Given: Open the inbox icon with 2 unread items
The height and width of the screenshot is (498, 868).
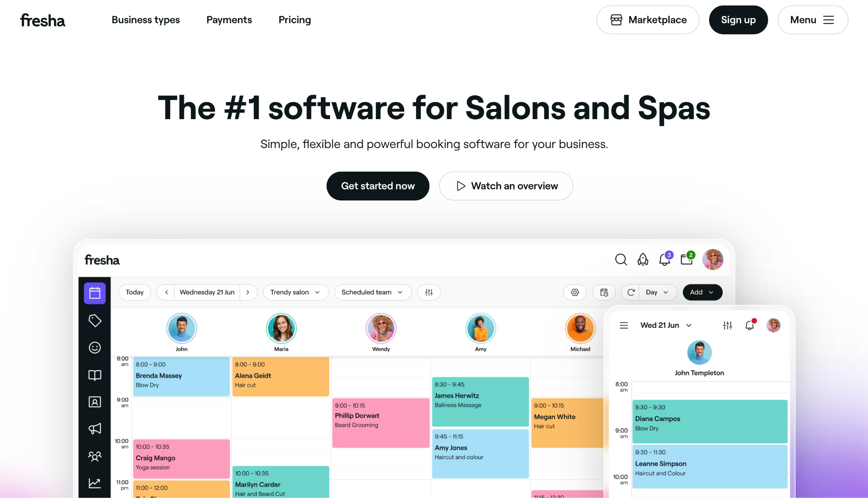Looking at the screenshot, I should [x=686, y=259].
